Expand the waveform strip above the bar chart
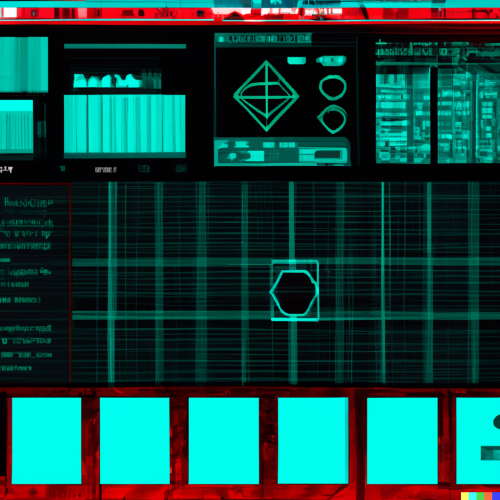Screen dimensions: 500x500 pyautogui.click(x=117, y=80)
